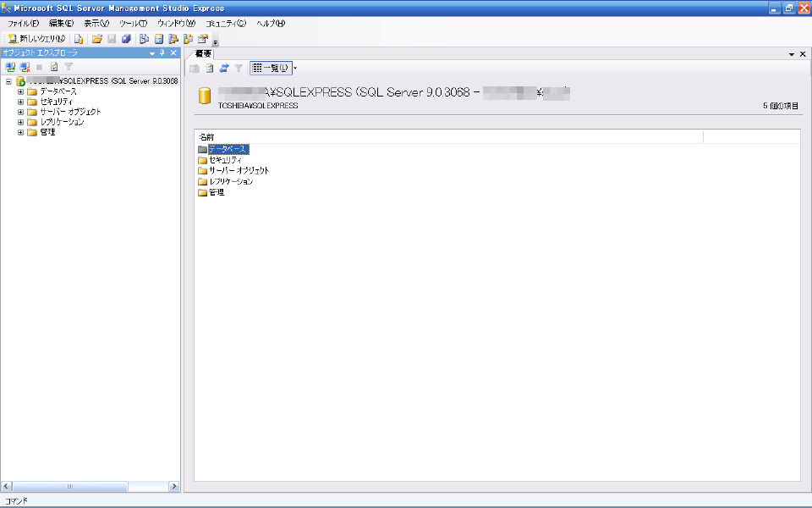Viewport: 812px width, 508px height.
Task: Expand the セキュリティ node in Object Explorer
Action: pyautogui.click(x=20, y=102)
